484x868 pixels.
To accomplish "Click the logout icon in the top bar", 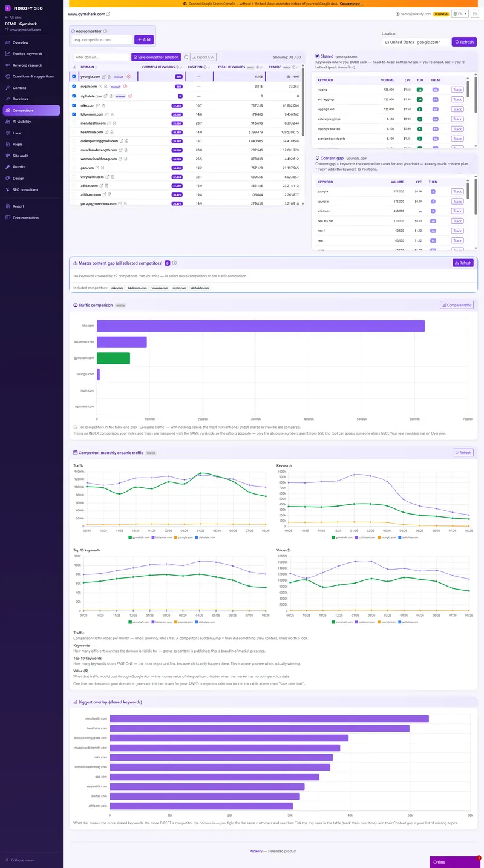I will click(x=475, y=13).
